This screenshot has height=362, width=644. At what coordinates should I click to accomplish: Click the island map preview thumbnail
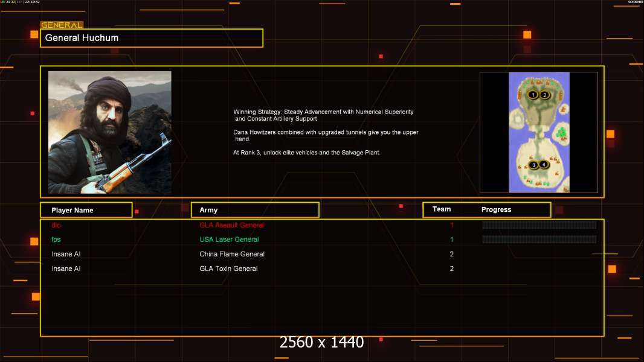click(539, 132)
